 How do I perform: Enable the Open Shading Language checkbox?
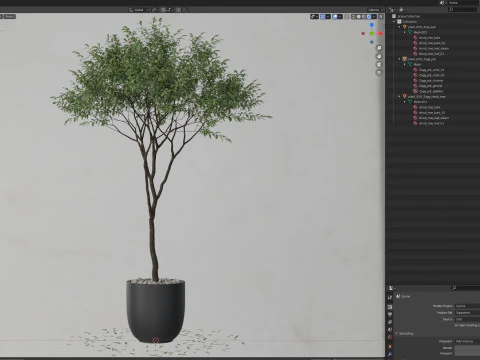[x=457, y=325]
